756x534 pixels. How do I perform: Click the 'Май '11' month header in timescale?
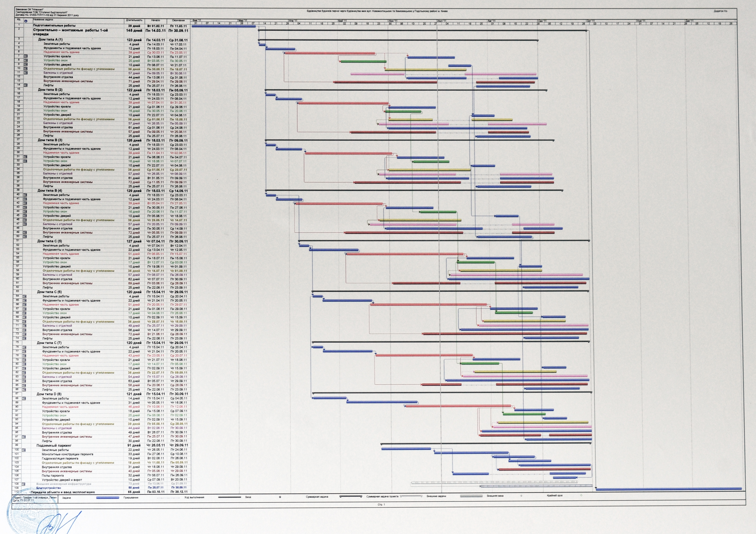[343, 20]
